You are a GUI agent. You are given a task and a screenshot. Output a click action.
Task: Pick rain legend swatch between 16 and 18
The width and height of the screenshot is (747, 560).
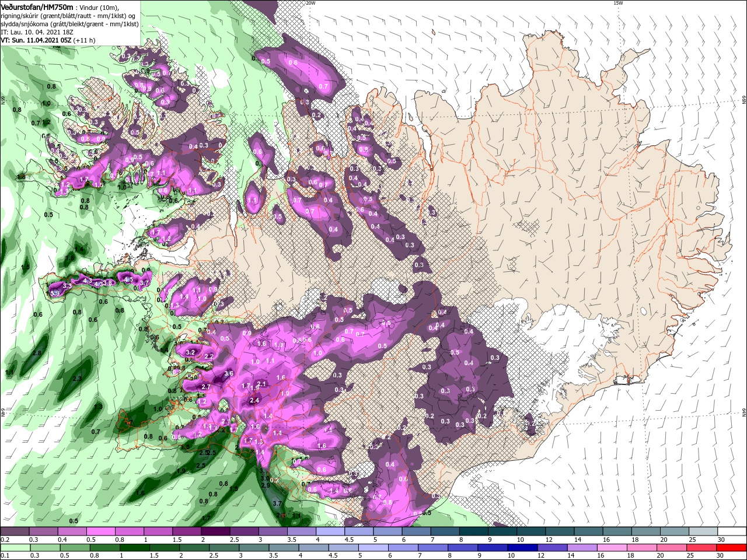(x=612, y=547)
